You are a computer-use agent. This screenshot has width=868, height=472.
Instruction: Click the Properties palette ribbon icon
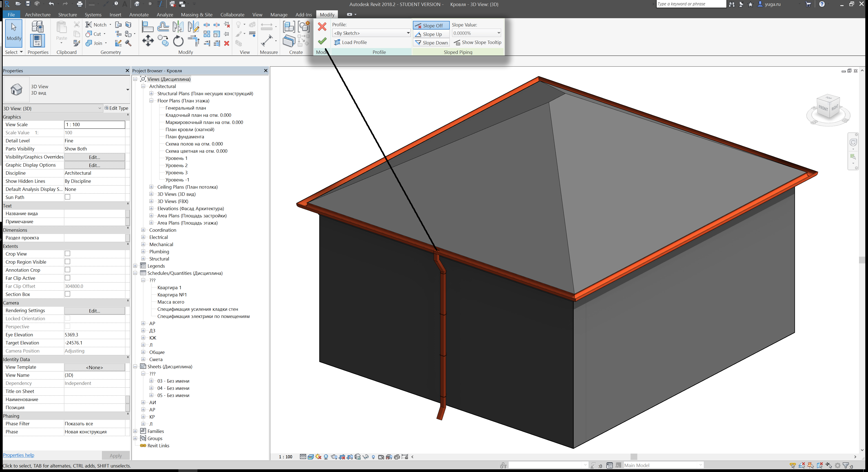click(37, 41)
